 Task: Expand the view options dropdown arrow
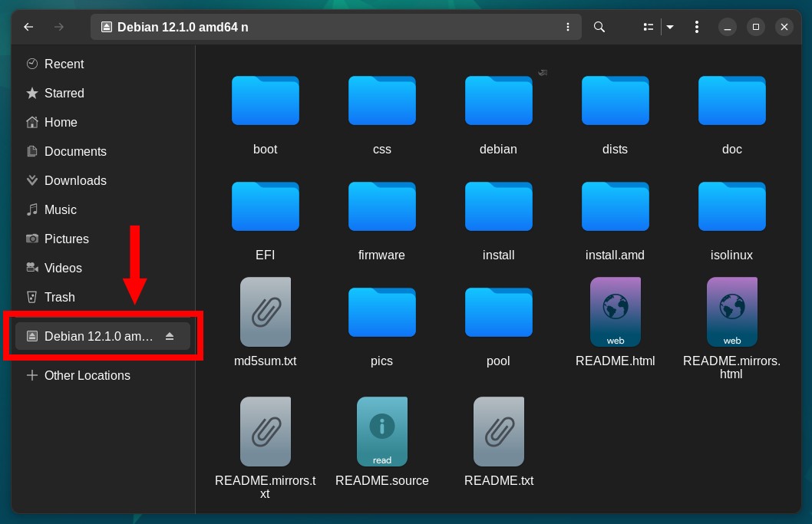[x=670, y=27]
